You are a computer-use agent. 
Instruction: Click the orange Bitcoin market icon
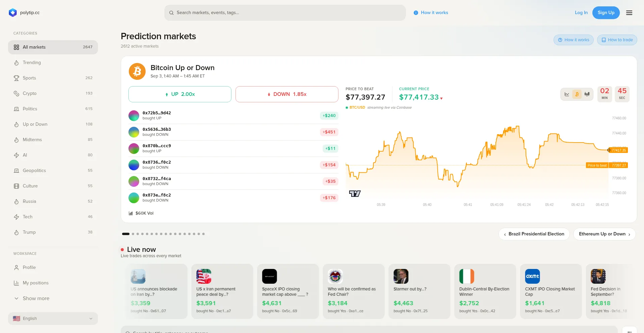coord(137,71)
